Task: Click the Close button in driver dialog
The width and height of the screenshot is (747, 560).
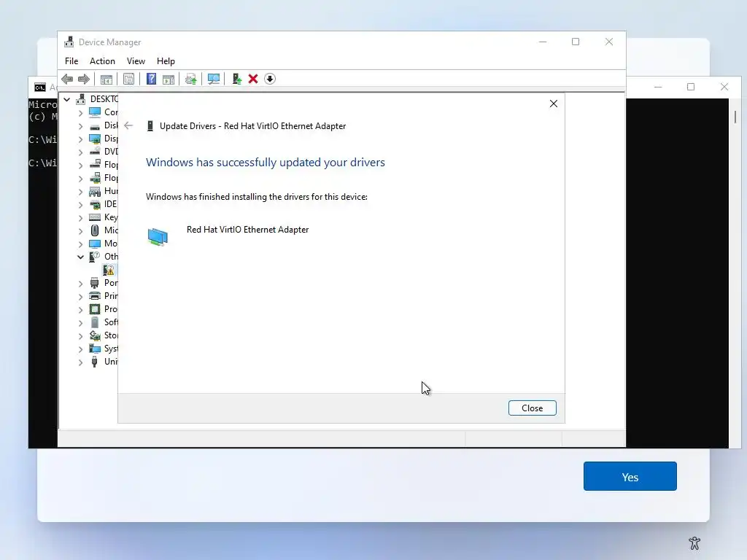Action: point(532,408)
